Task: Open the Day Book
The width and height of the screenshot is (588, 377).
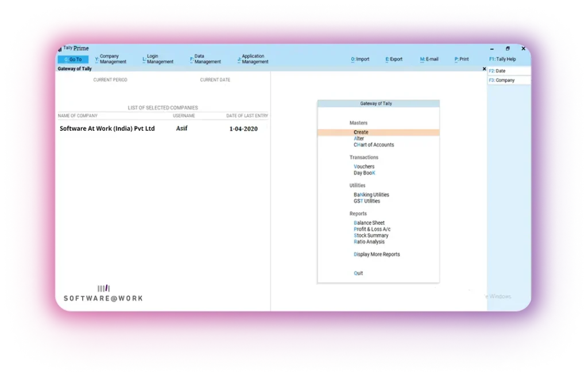Action: pos(365,173)
